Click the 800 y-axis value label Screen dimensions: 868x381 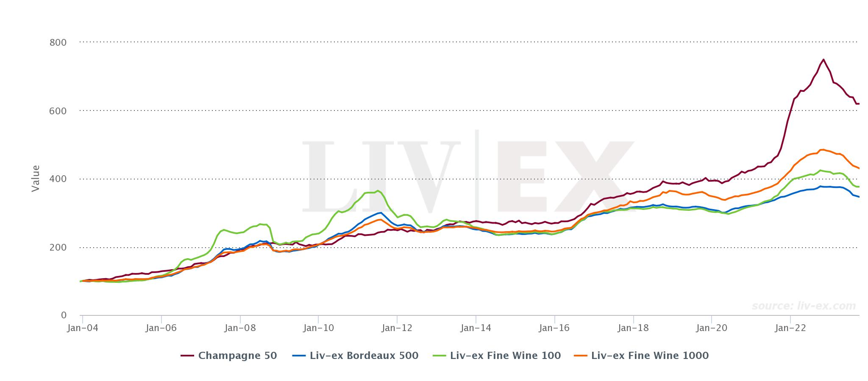(58, 42)
